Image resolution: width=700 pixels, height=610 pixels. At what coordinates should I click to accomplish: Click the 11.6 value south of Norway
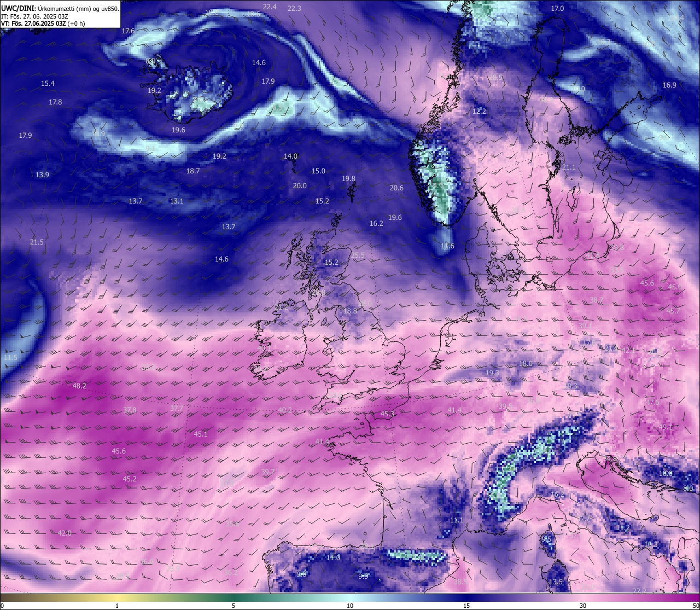pyautogui.click(x=447, y=246)
